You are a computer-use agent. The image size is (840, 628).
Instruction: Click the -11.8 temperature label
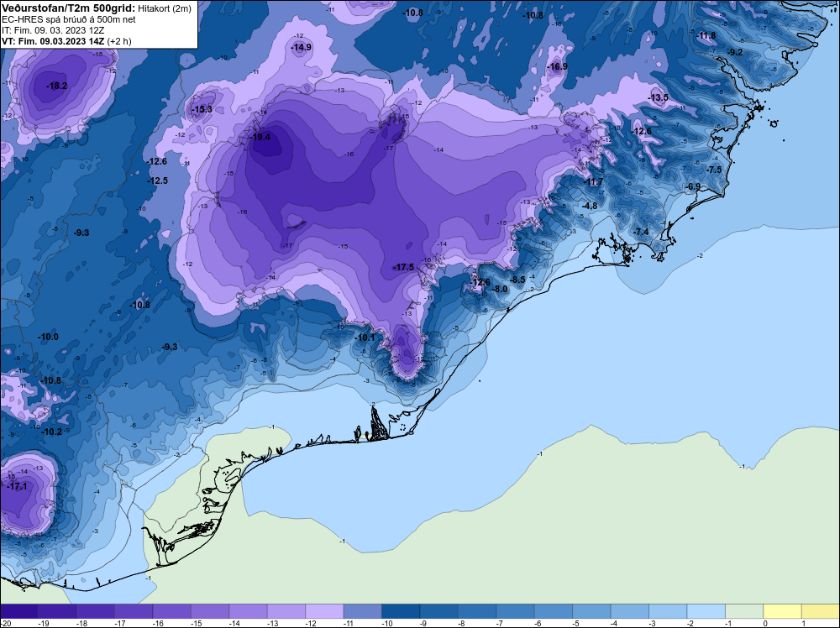click(706, 36)
